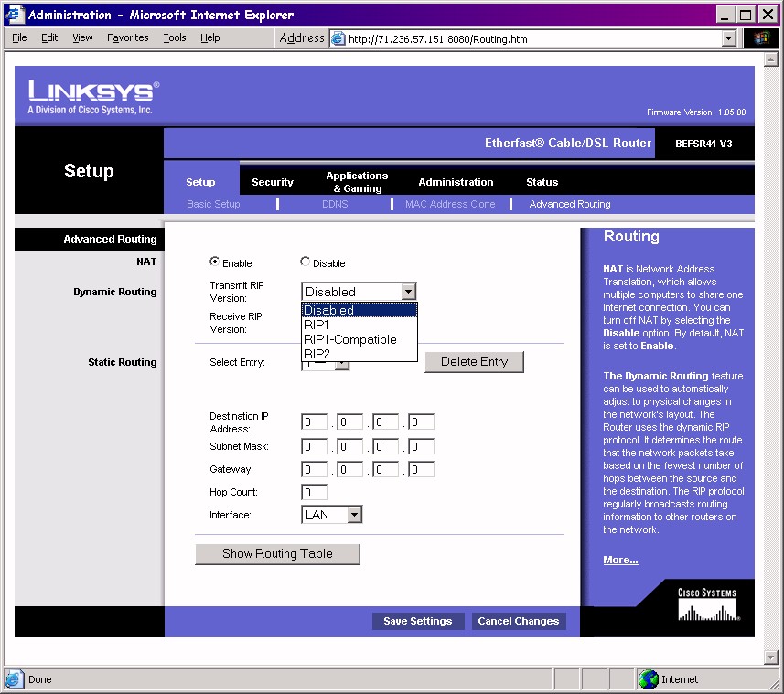Image resolution: width=784 pixels, height=694 pixels.
Task: Go to the MAC Address Clone subtab
Action: coord(450,204)
